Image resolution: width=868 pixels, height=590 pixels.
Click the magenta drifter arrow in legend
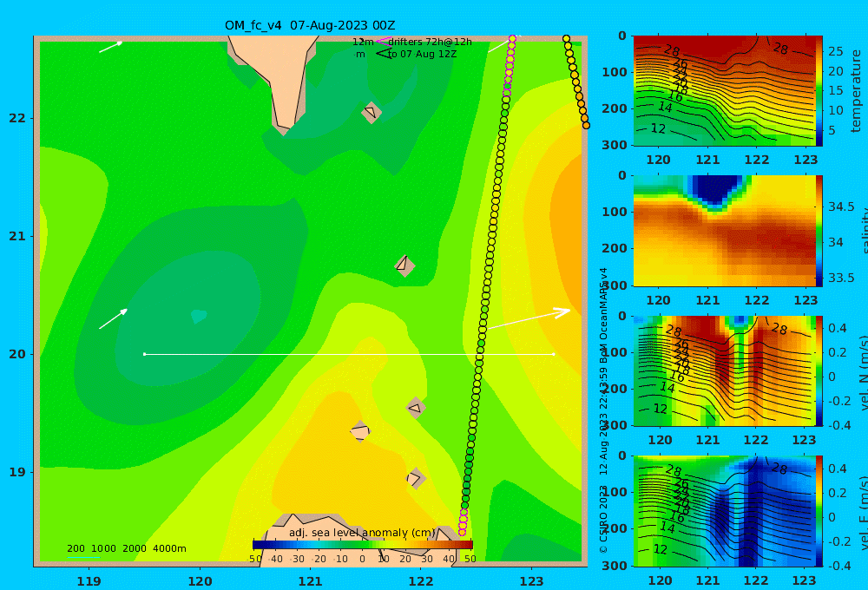(x=384, y=41)
